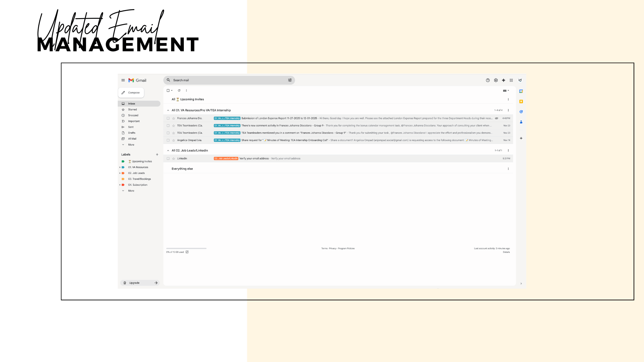Check the LinkedIn email checkbox
Image resolution: width=644 pixels, height=362 pixels.
point(168,159)
